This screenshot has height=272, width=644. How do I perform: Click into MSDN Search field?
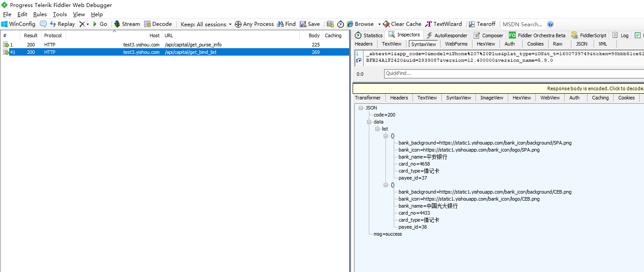tap(523, 24)
